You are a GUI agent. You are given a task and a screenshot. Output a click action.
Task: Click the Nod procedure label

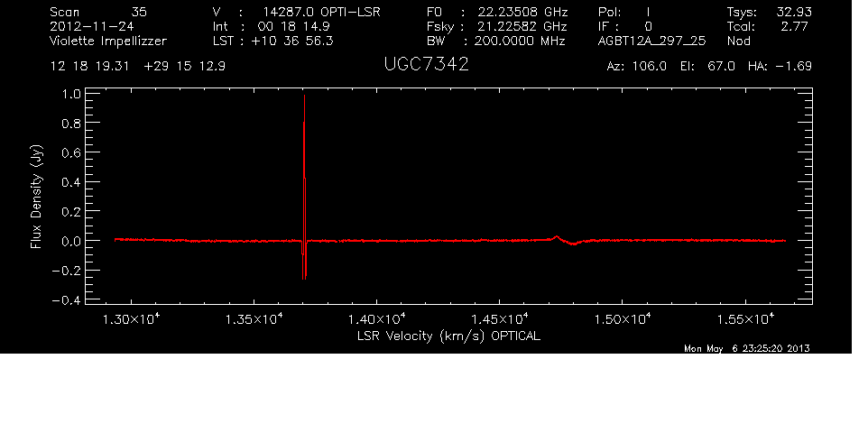(x=738, y=41)
